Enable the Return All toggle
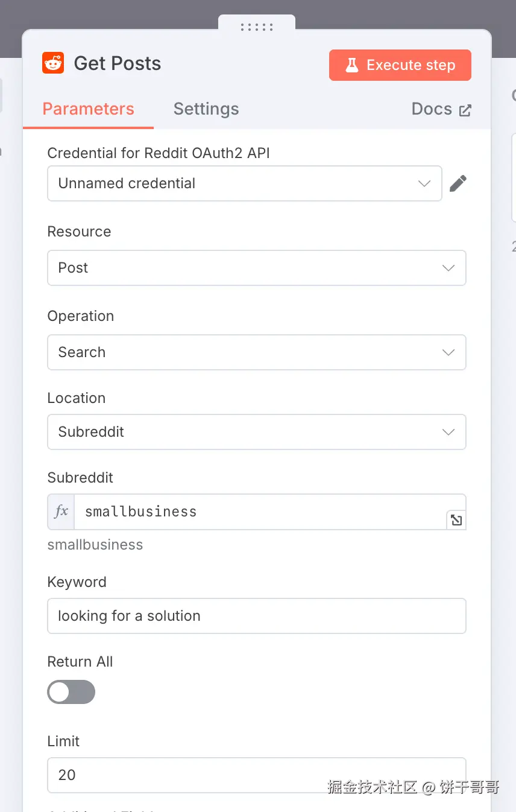516x812 pixels. [71, 692]
